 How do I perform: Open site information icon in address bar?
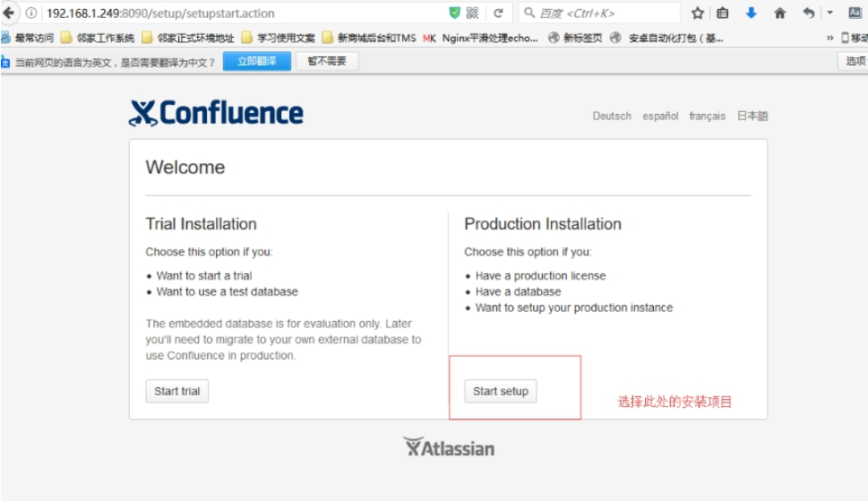pos(31,13)
